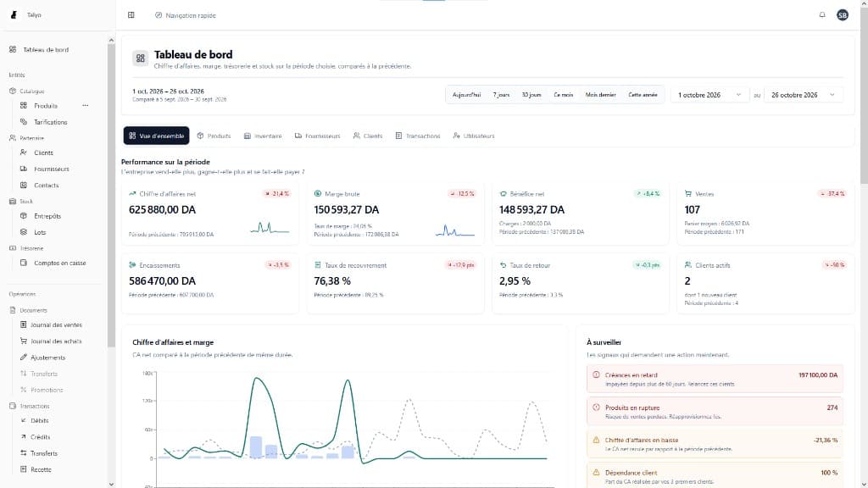Select the Ce mois period preset
Image resolution: width=868 pixels, height=488 pixels.
click(x=564, y=95)
